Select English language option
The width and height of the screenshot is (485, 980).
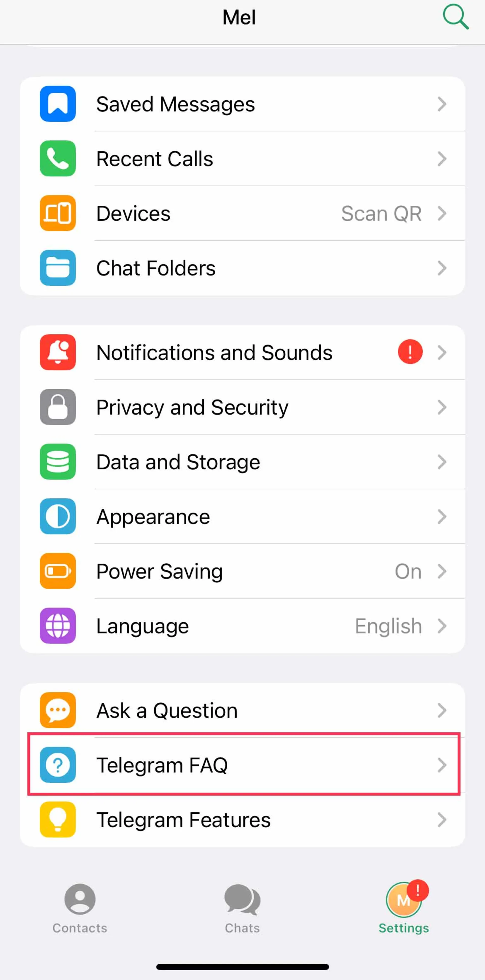point(388,625)
